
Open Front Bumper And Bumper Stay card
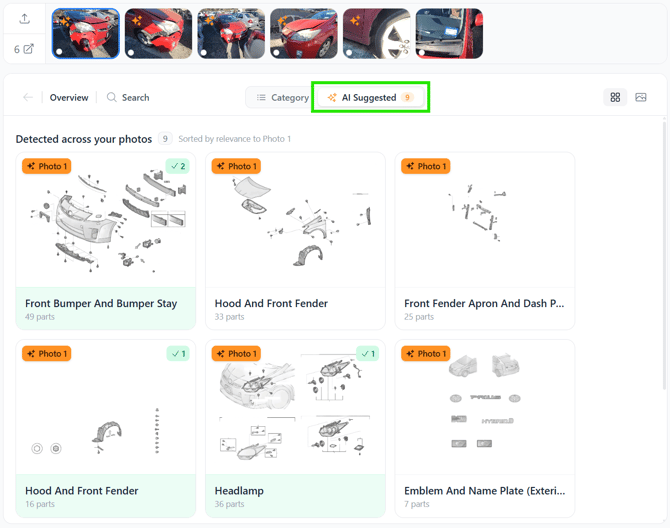(x=106, y=241)
